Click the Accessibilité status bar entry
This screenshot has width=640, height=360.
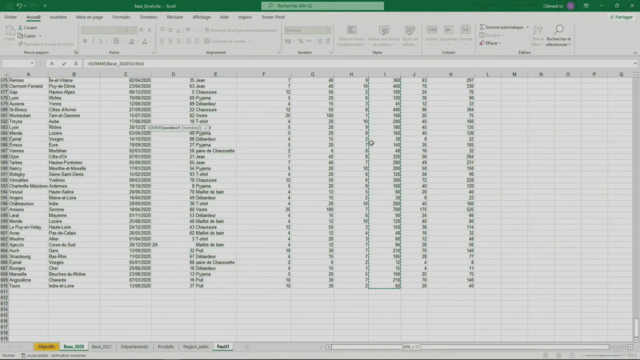click(x=53, y=356)
